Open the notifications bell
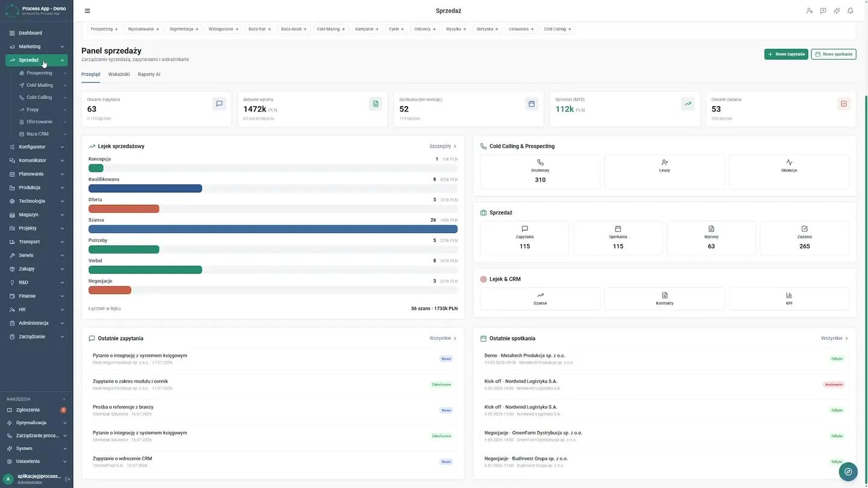 coord(851,11)
